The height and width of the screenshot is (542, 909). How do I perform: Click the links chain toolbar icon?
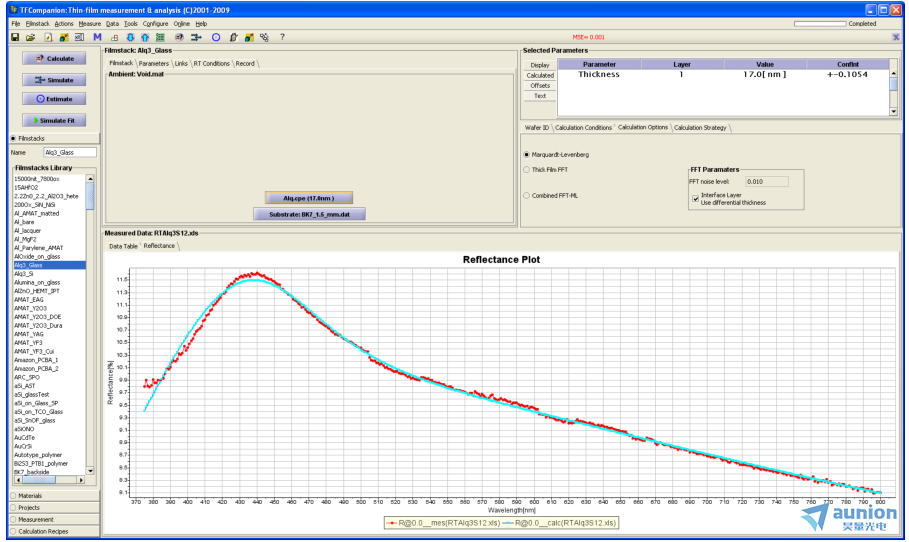point(264,37)
